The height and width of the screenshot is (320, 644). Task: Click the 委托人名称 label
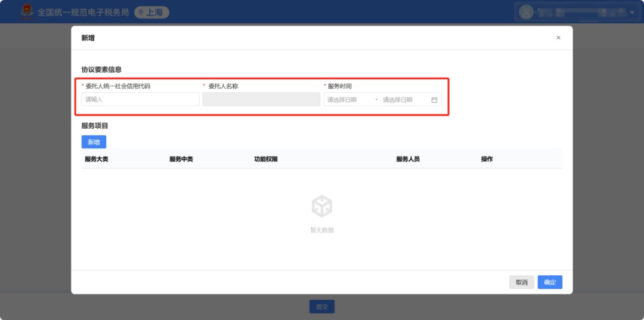pos(224,86)
